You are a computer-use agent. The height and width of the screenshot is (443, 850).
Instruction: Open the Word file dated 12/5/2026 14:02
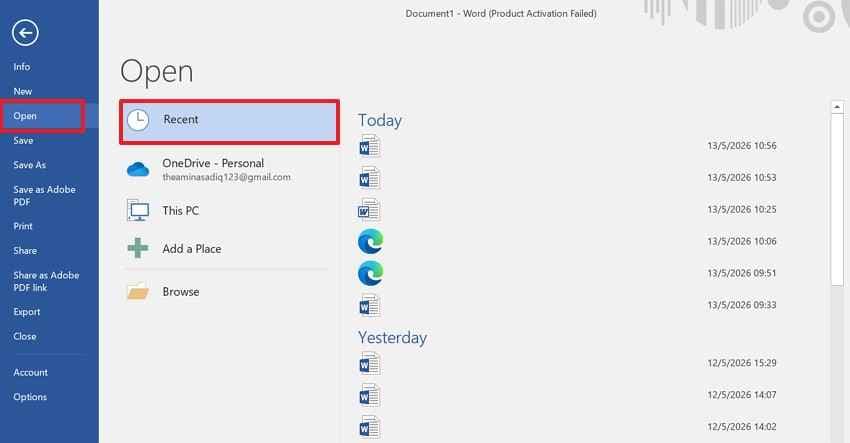click(x=370, y=427)
